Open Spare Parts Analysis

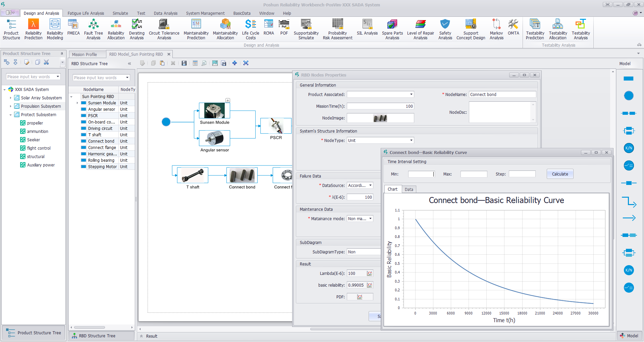[392, 30]
